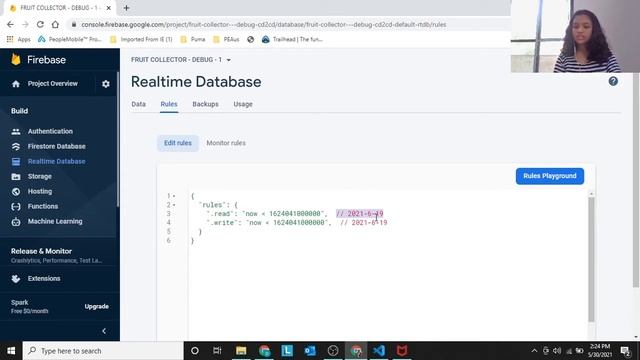Click the page vertical scrollbar
Image resolution: width=640 pixels, height=360 pixels.
pyautogui.click(x=636, y=180)
